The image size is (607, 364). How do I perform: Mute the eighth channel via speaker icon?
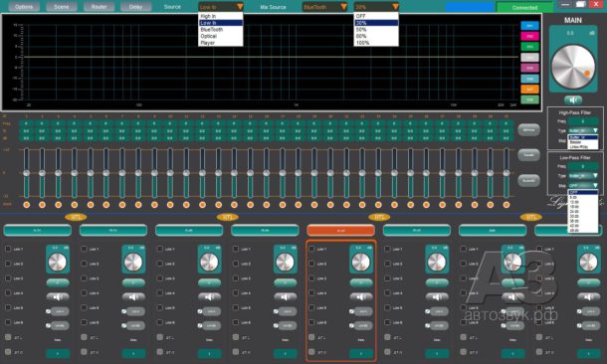589,297
